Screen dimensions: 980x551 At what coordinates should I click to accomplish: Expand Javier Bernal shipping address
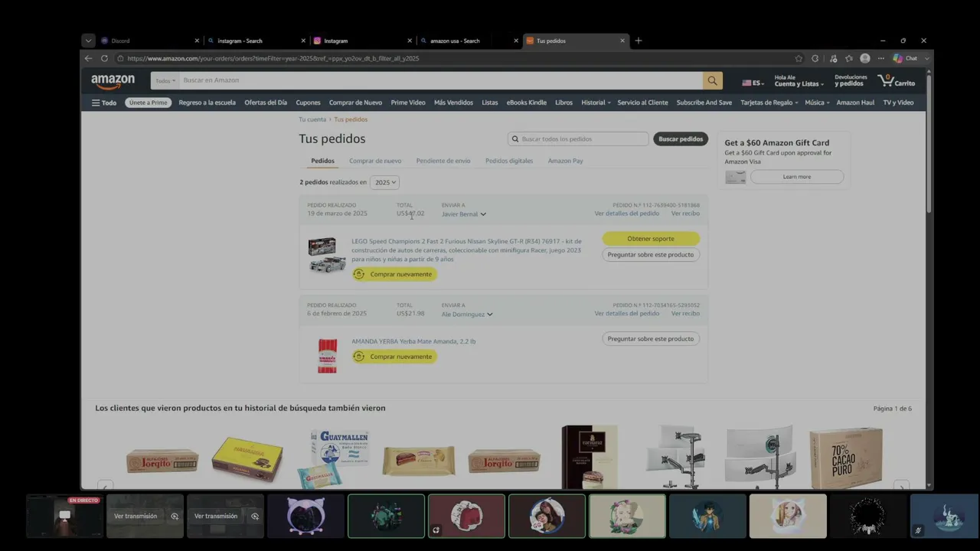(464, 214)
